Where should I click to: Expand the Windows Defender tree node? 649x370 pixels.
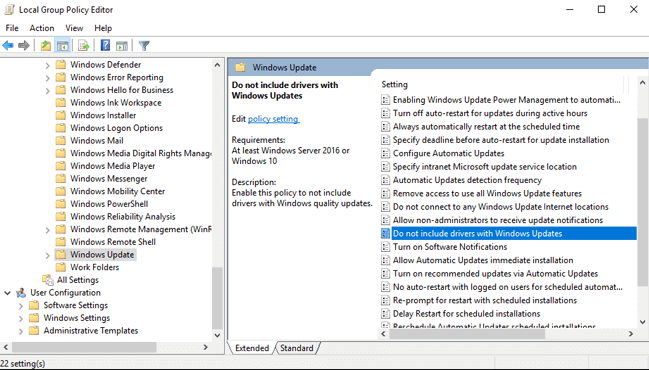click(x=48, y=65)
